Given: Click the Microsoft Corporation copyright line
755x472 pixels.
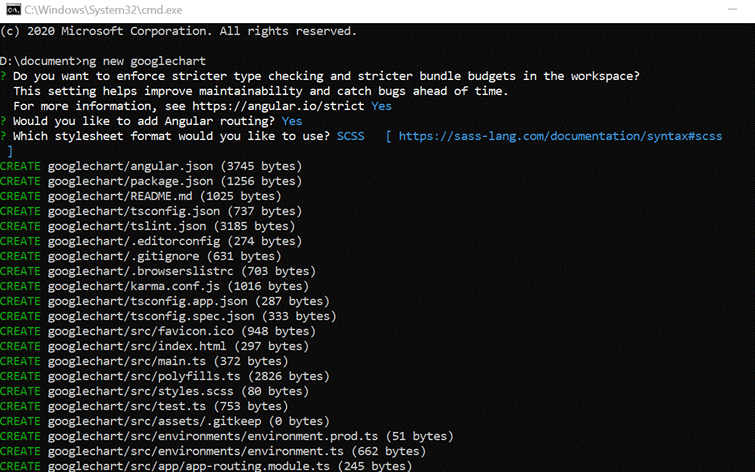Looking at the screenshot, I should (179, 31).
